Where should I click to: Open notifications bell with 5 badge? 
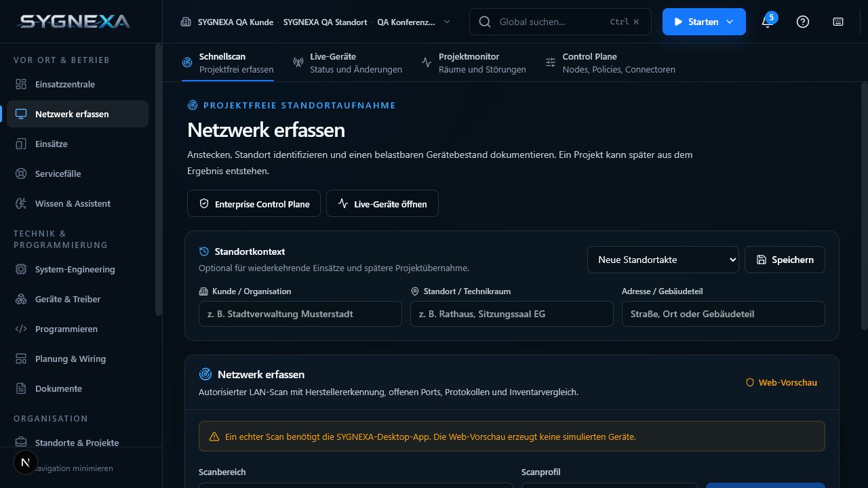pyautogui.click(x=767, y=21)
